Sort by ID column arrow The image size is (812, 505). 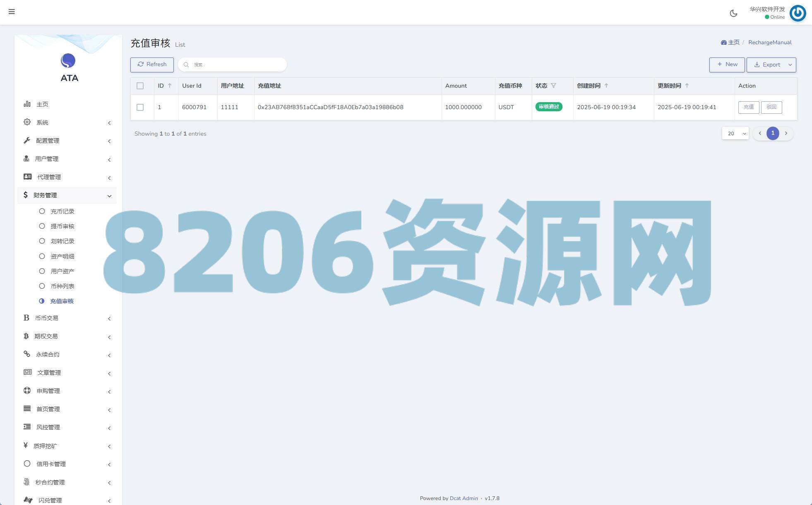pos(169,86)
